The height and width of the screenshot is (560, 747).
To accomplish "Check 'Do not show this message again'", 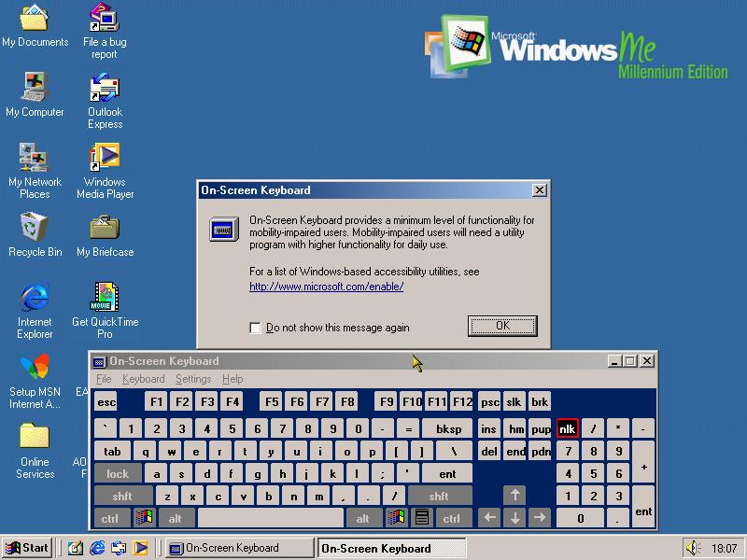I will click(256, 328).
